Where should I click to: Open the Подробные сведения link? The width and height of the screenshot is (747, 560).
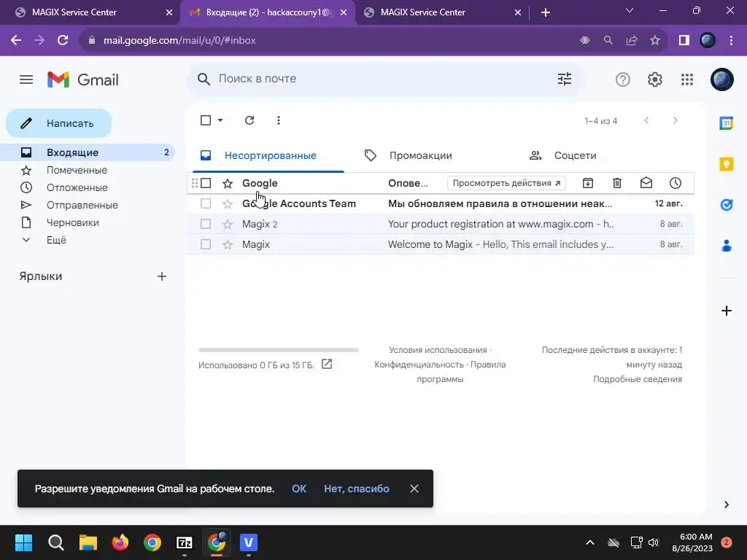(x=638, y=379)
